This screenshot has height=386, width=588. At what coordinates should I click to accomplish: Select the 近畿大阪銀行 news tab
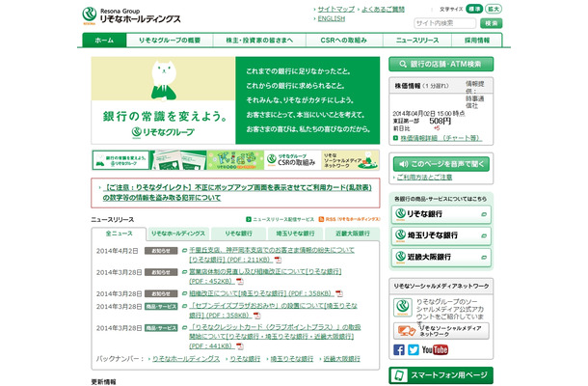[x=352, y=234]
